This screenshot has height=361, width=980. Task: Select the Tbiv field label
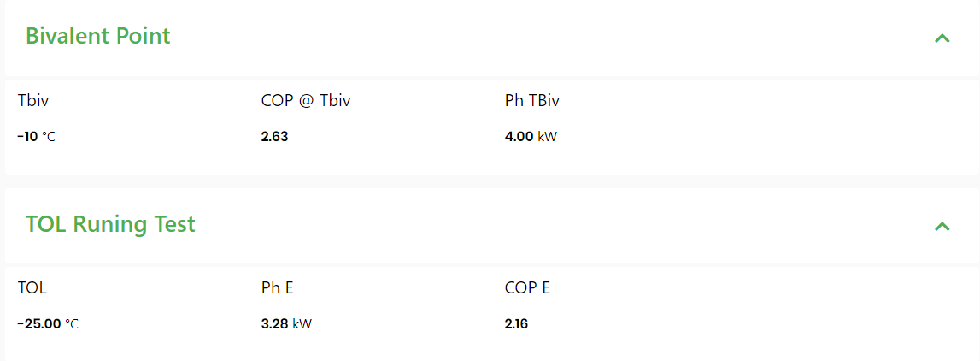pyautogui.click(x=33, y=101)
